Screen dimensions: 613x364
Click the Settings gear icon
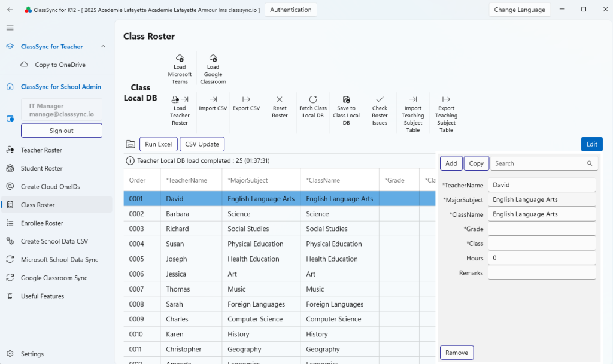(x=10, y=354)
